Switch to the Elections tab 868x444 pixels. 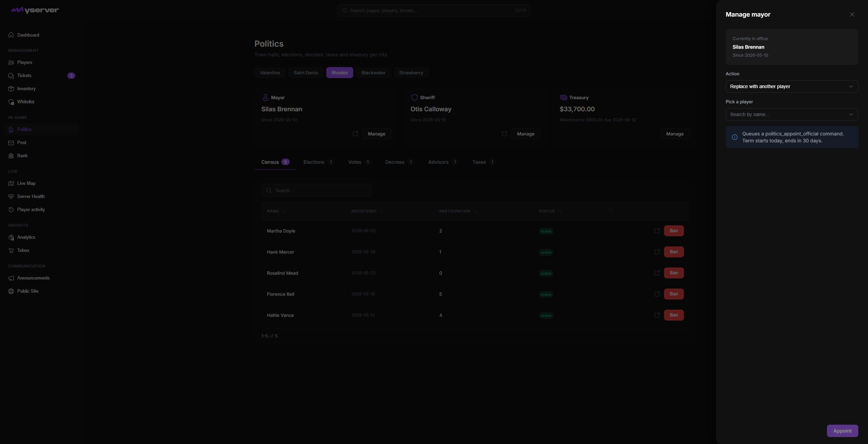coord(318,162)
